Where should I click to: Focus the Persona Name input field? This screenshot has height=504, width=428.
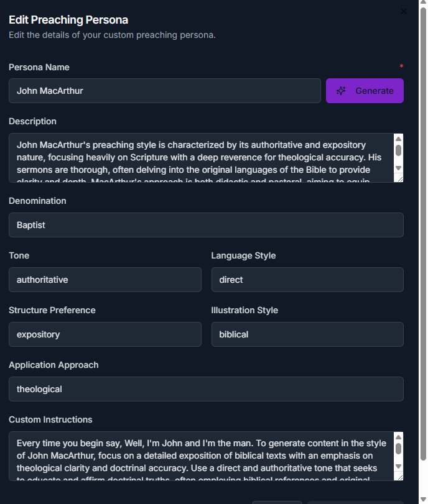(165, 91)
